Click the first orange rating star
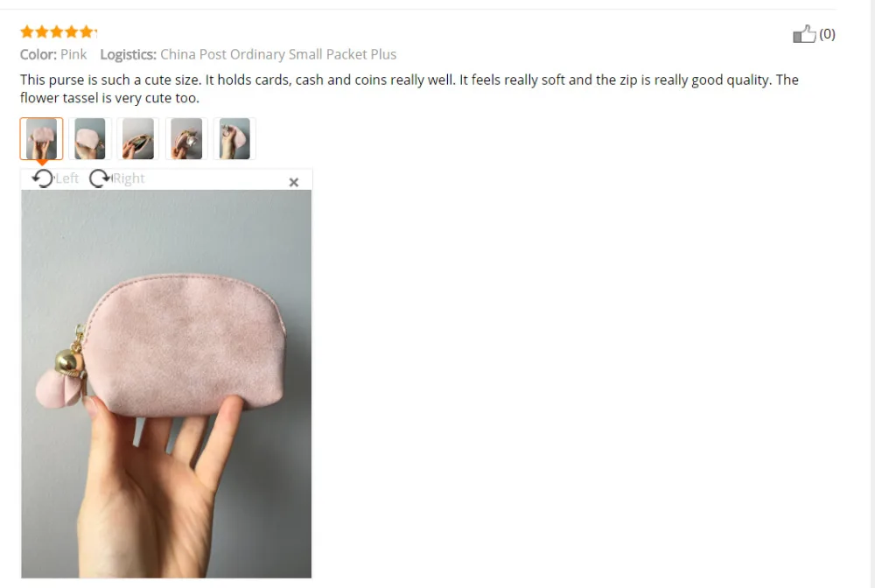Image resolution: width=875 pixels, height=588 pixels. [27, 31]
